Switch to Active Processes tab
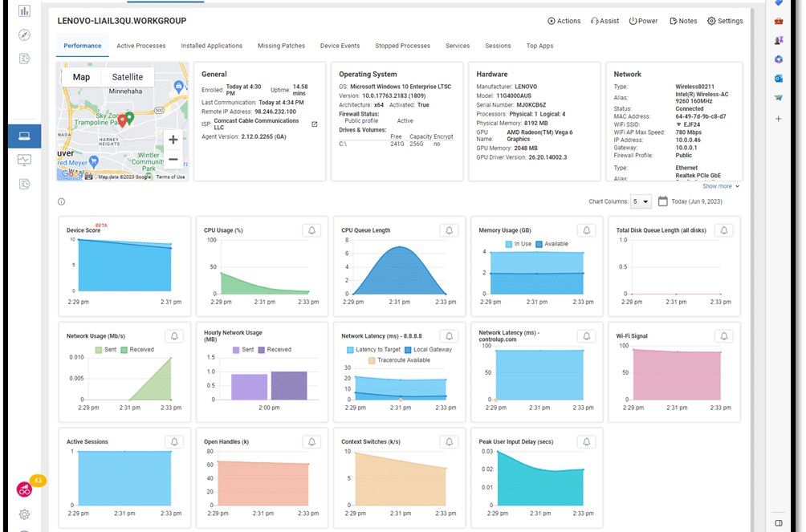Viewport: 806px width, 532px height. (x=140, y=46)
